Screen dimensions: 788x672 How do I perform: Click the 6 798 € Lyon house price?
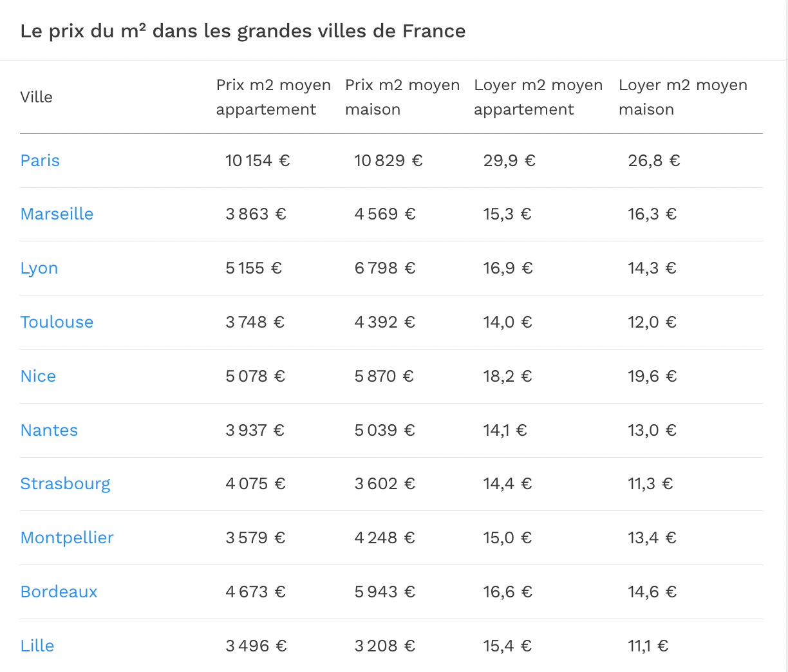pos(385,268)
